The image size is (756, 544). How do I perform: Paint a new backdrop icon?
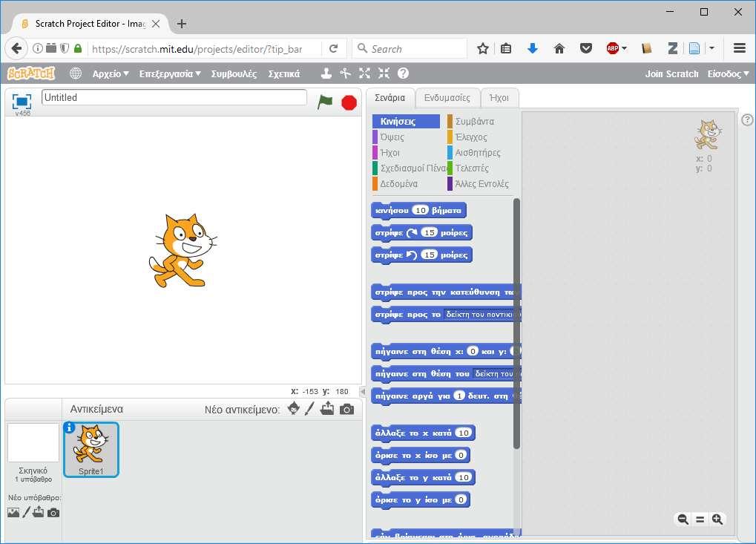27,511
